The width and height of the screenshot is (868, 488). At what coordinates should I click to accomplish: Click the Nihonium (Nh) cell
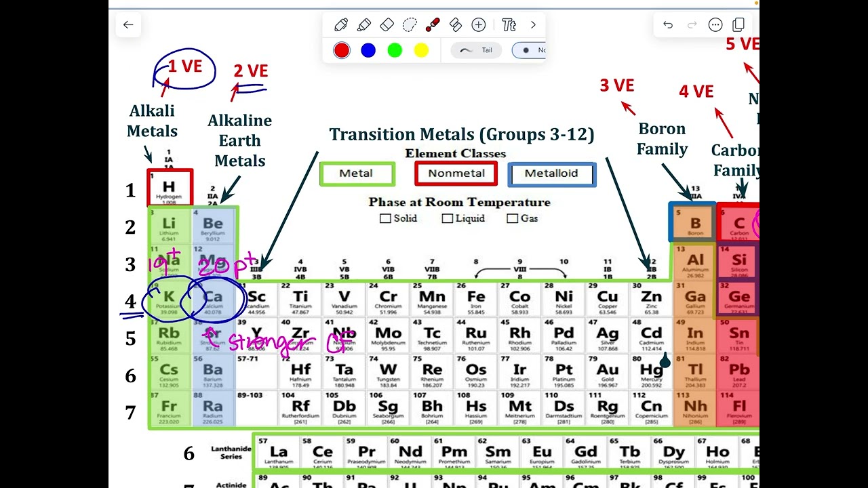(x=694, y=409)
